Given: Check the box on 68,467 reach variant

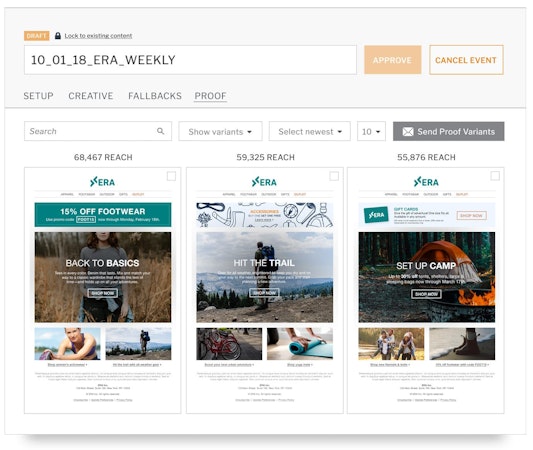Looking at the screenshot, I should tap(171, 176).
